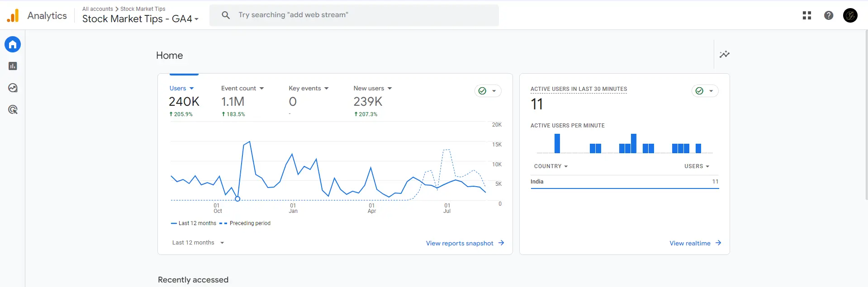Click the search magnifier icon

coord(226,15)
